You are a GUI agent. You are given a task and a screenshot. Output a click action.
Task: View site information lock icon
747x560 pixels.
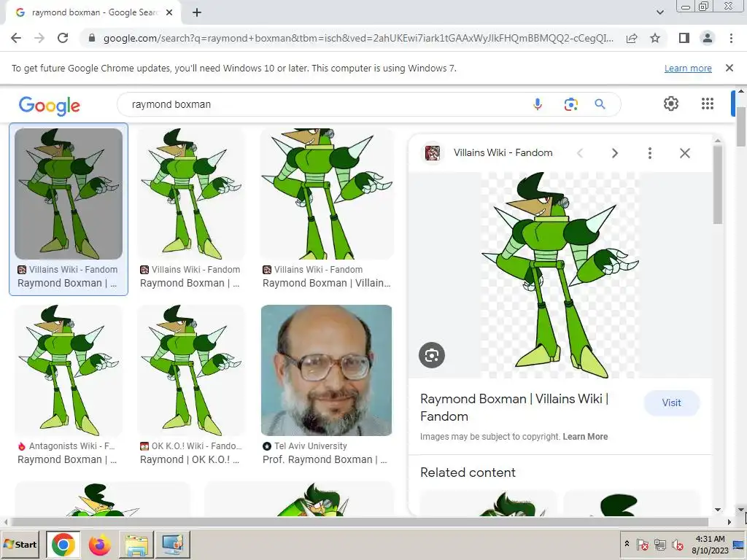tap(92, 38)
